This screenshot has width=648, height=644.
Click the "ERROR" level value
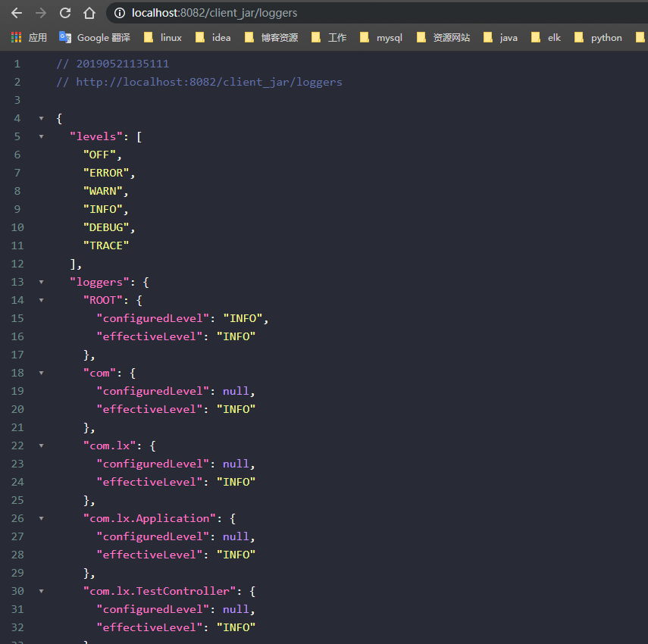[x=106, y=173]
